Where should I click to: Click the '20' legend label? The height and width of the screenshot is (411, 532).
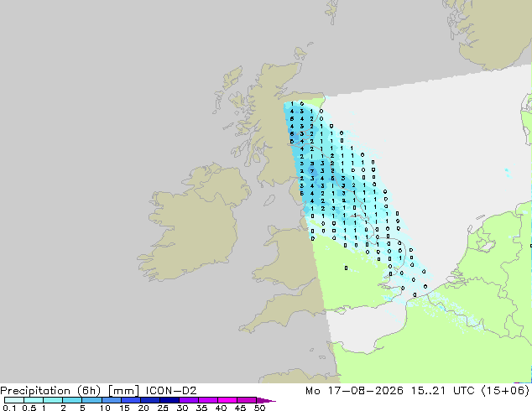pos(143,408)
